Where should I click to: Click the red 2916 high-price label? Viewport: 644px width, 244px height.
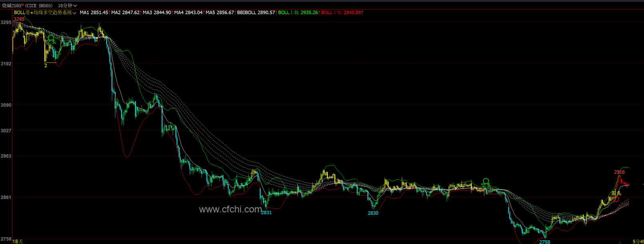(x=619, y=172)
